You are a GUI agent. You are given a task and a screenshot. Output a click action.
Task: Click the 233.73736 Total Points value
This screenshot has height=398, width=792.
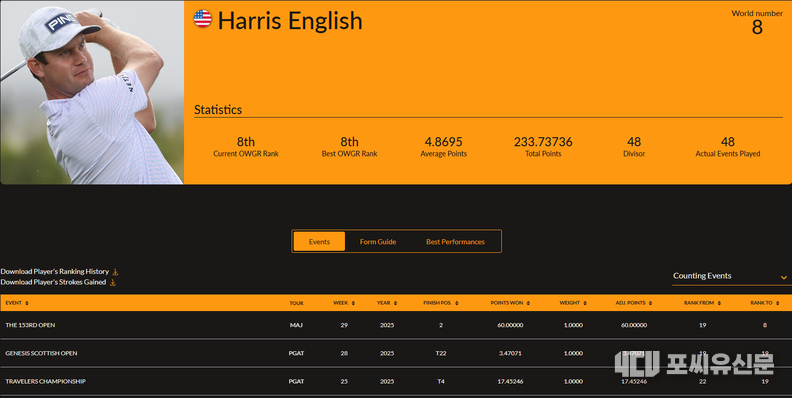[543, 142]
